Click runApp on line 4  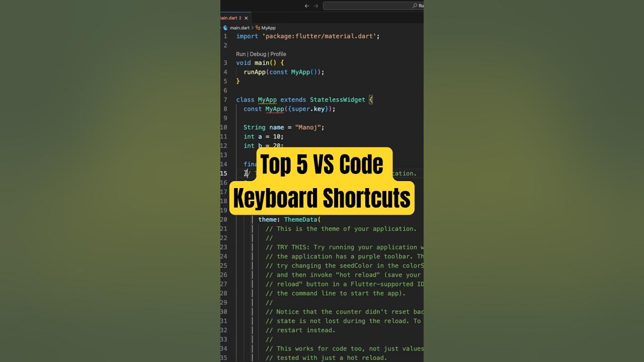(255, 72)
